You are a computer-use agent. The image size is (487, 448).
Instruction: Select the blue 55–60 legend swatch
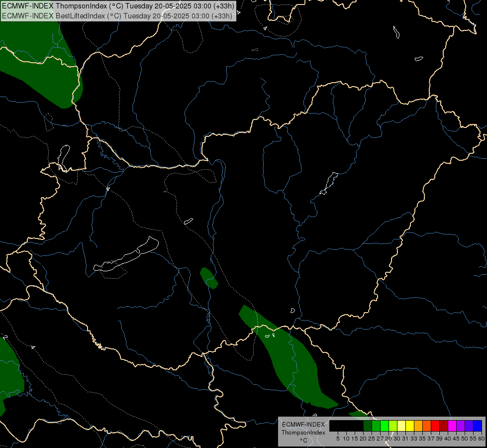tap(478, 426)
